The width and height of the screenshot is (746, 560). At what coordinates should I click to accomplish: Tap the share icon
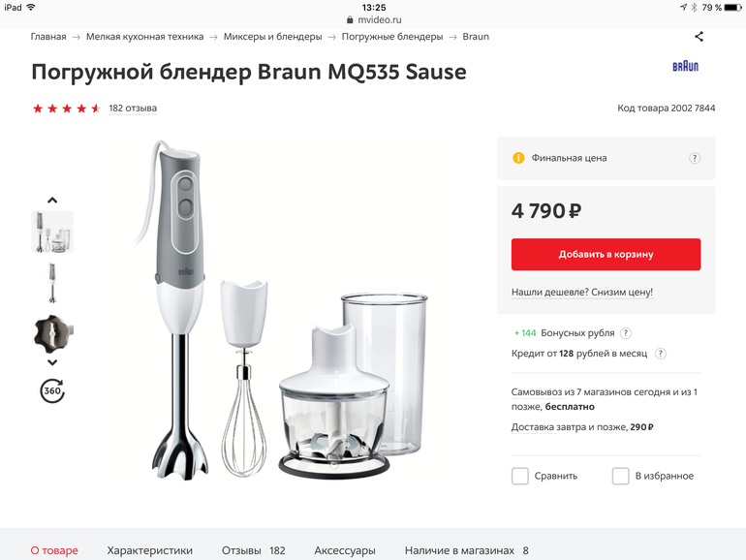click(699, 37)
